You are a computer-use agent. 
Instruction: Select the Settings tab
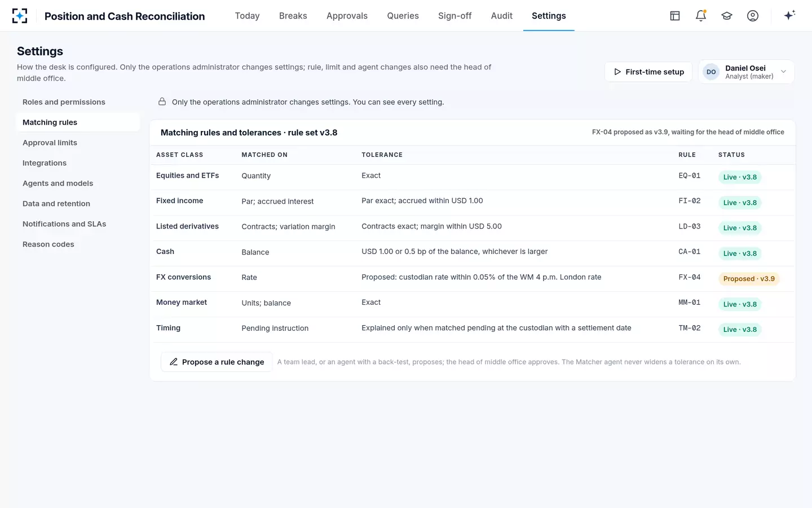[549, 16]
